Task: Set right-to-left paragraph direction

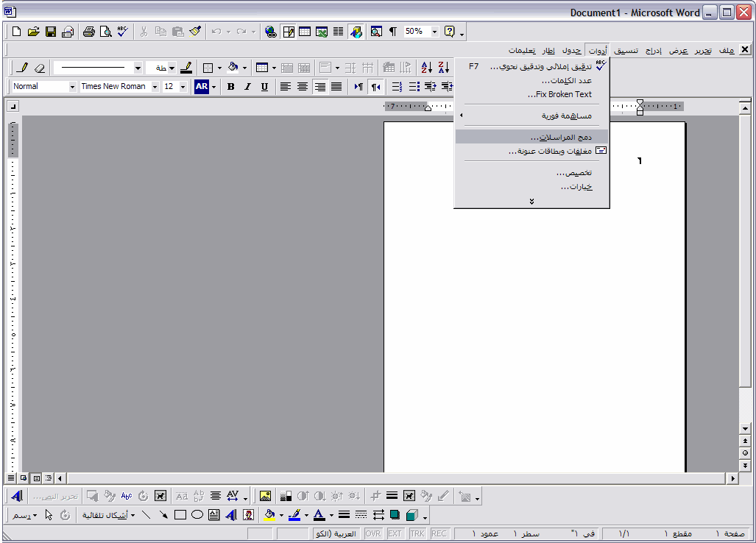Action: (x=375, y=87)
